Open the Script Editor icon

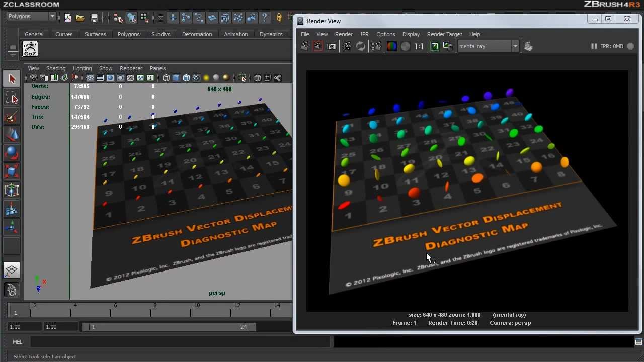click(x=638, y=342)
